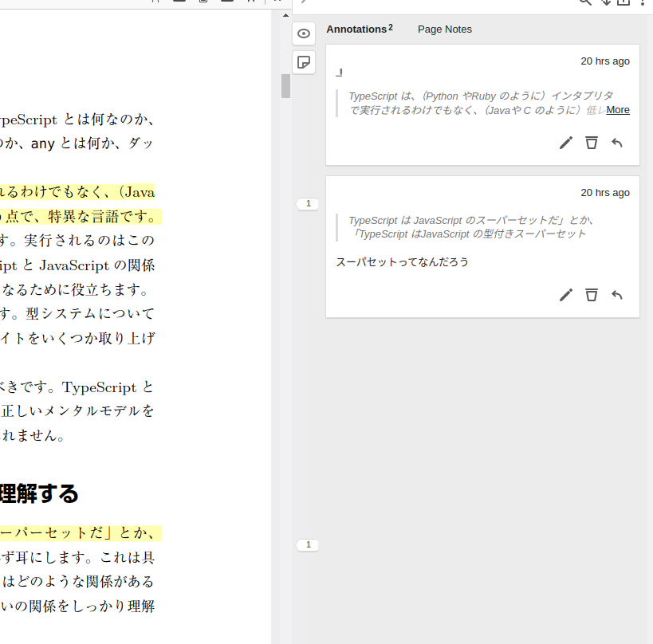Screen dimensions: 653x644
Task: Edit the スーパセットってなんだろう annotation
Action: [x=565, y=295]
